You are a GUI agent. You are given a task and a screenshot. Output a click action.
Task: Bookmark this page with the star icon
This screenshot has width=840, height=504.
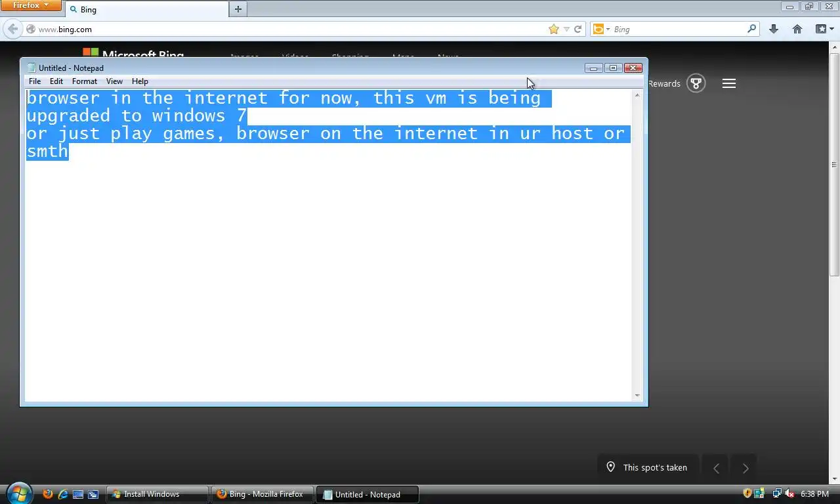[x=554, y=29]
